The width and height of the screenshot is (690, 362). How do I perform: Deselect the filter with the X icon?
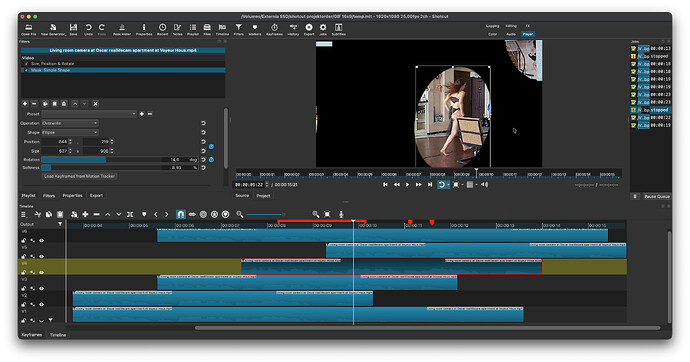[95, 104]
